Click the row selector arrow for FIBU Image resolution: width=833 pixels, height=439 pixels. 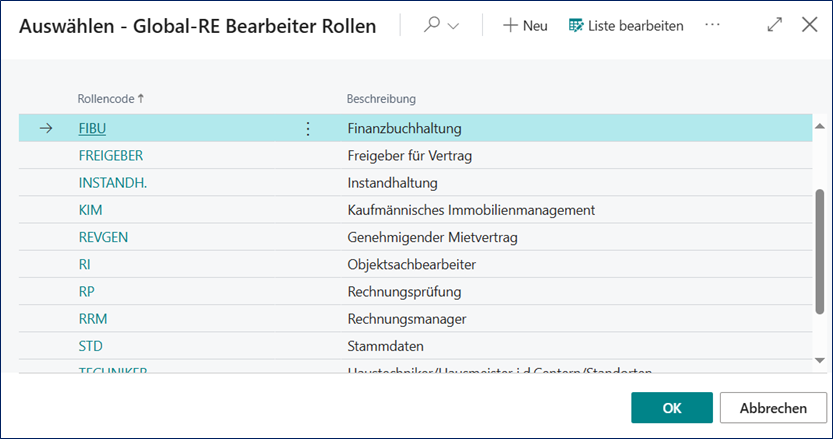[45, 129]
